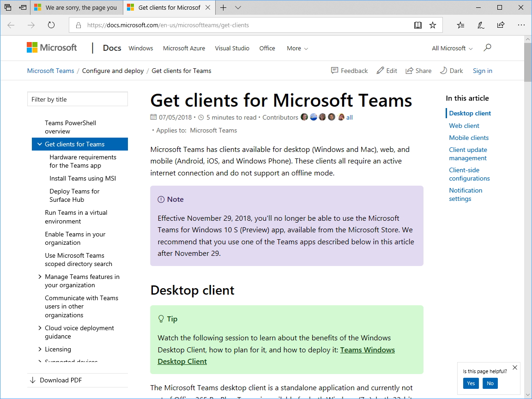Screen dimensions: 532x399
Task: Expand Manage Teams features tree item
Action: pos(40,277)
